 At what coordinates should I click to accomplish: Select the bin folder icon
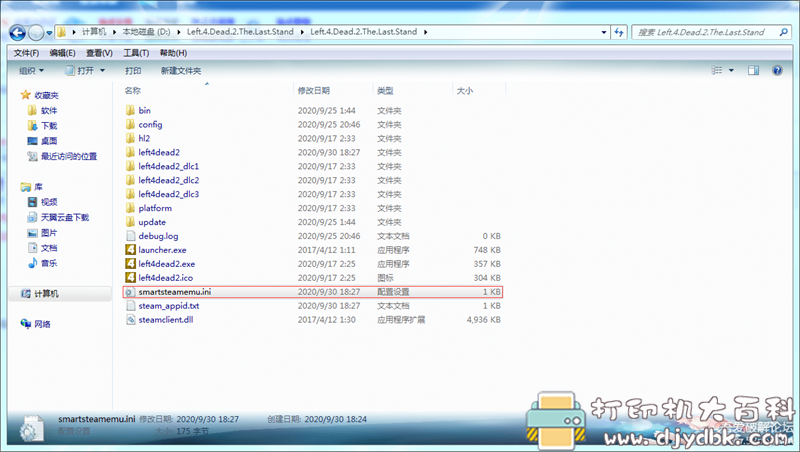tap(130, 110)
